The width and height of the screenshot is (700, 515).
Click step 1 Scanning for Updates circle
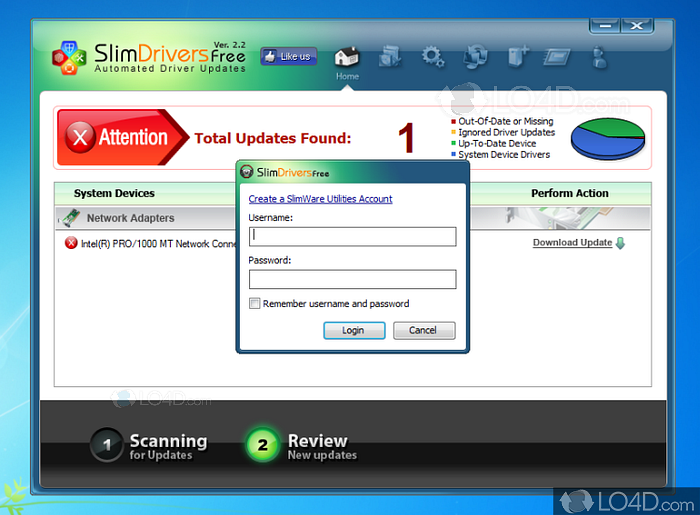click(x=107, y=444)
